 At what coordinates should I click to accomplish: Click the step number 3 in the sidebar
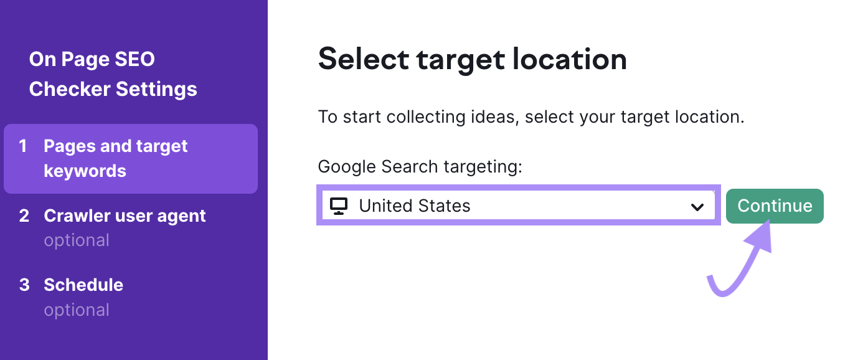[x=24, y=285]
